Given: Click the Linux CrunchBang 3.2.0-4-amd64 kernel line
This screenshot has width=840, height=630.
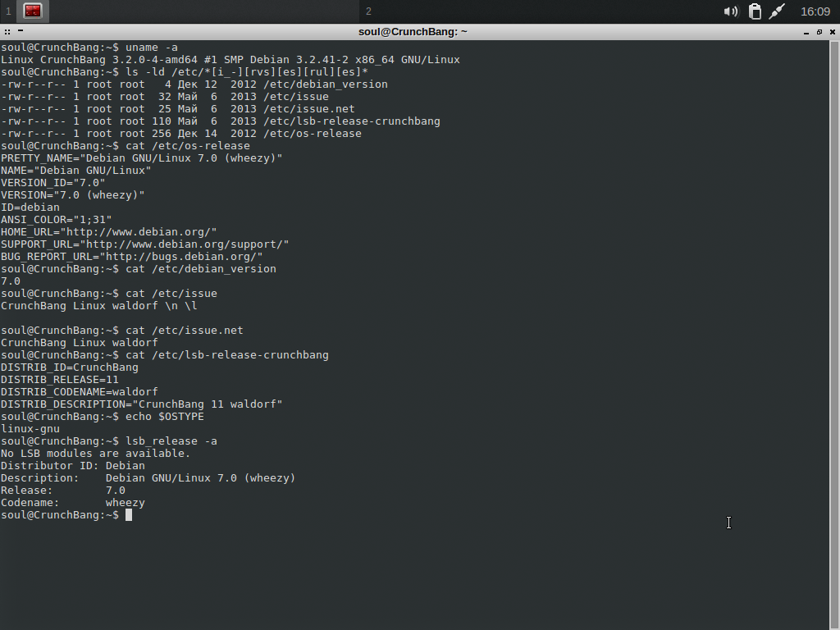Looking at the screenshot, I should click(231, 59).
